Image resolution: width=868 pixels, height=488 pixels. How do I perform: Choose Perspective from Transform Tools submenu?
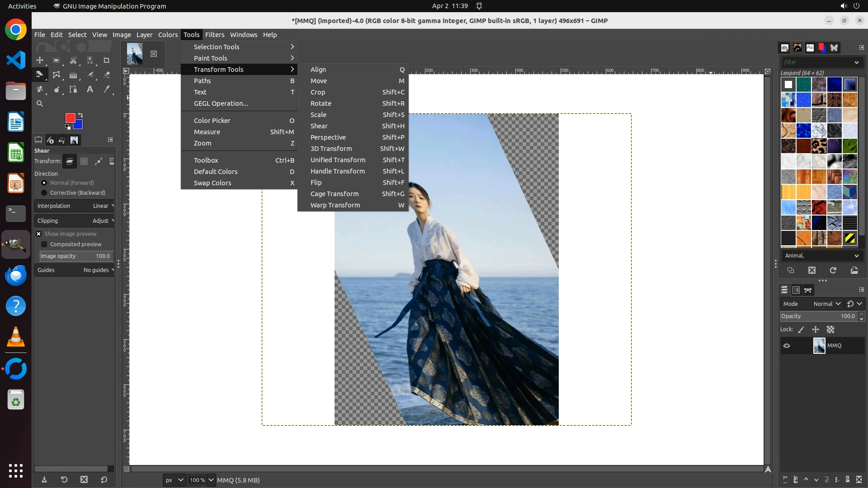tap(328, 137)
